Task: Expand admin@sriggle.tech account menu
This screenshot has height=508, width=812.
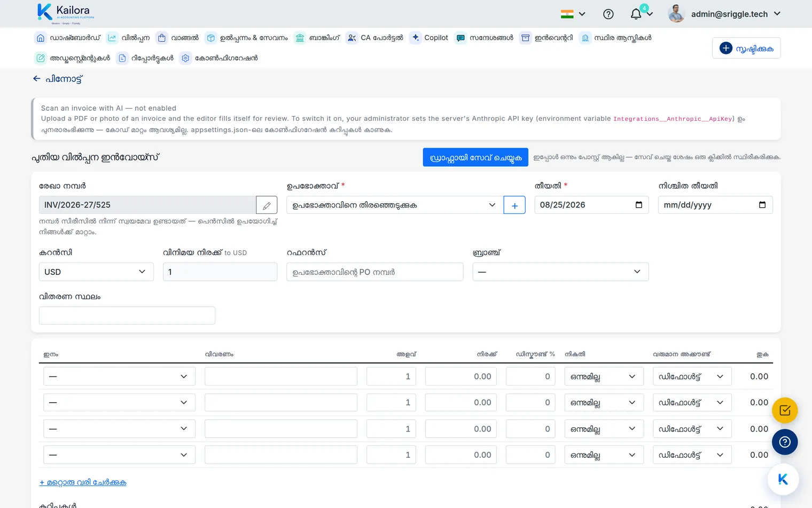Action: [x=736, y=14]
